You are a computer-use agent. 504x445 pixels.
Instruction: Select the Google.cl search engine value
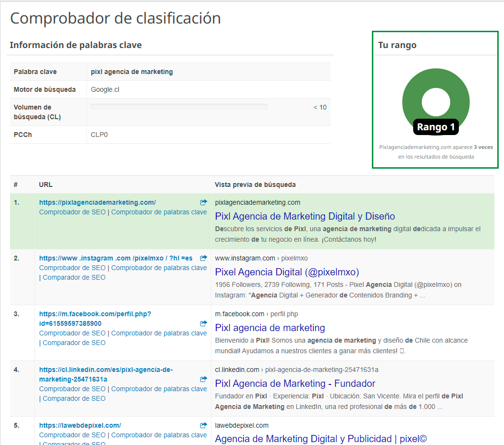coord(105,89)
